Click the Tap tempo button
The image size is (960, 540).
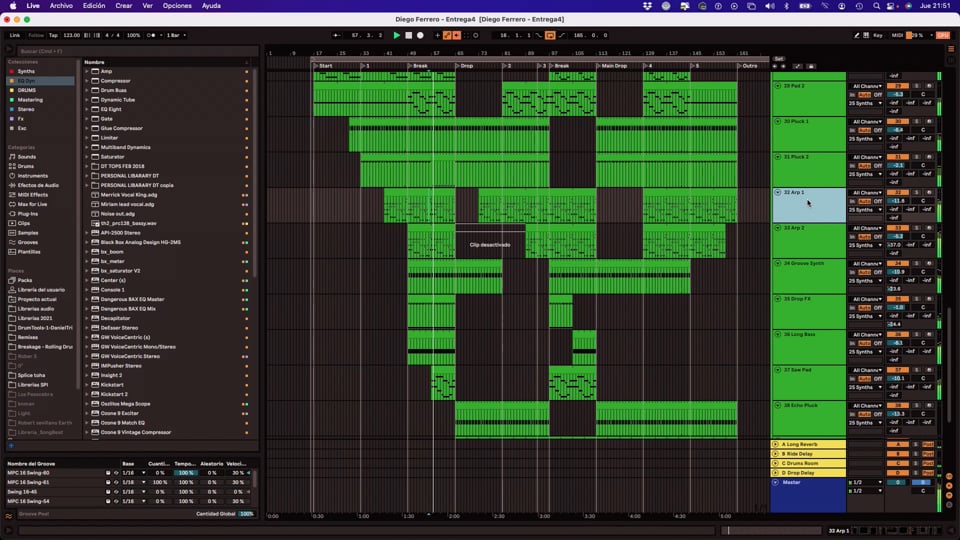pos(53,36)
